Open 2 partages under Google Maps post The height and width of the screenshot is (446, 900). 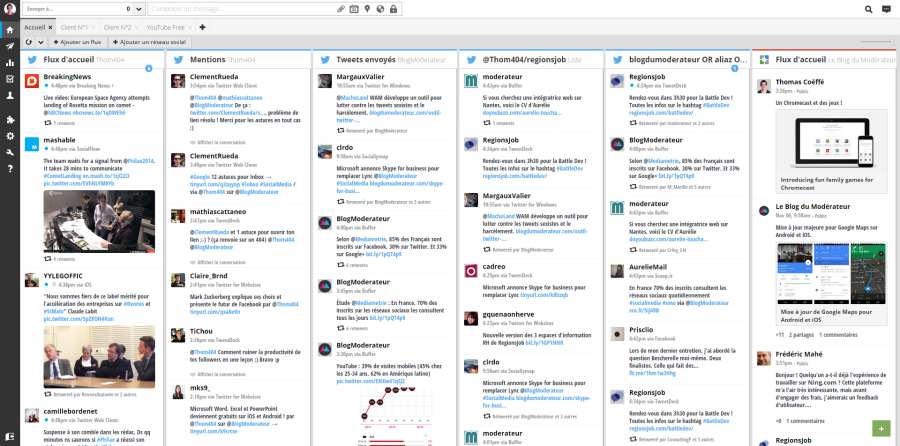pyautogui.click(x=801, y=335)
